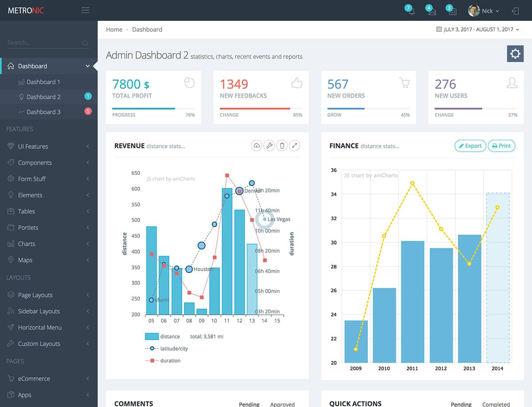Open the gear settings button
This screenshot has height=407, width=532.
[515, 54]
